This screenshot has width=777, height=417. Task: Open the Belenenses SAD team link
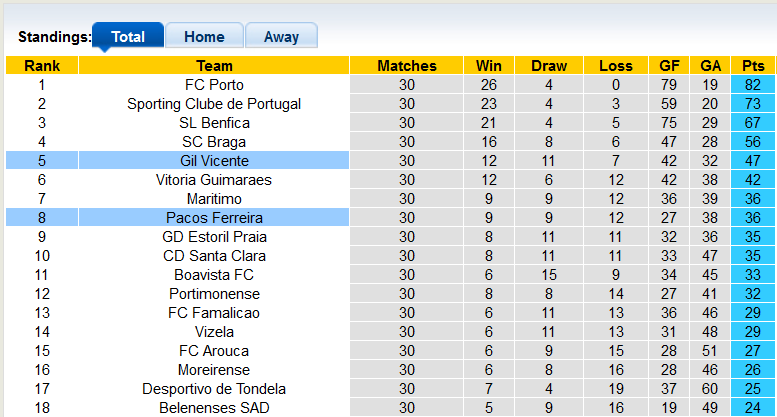214,408
